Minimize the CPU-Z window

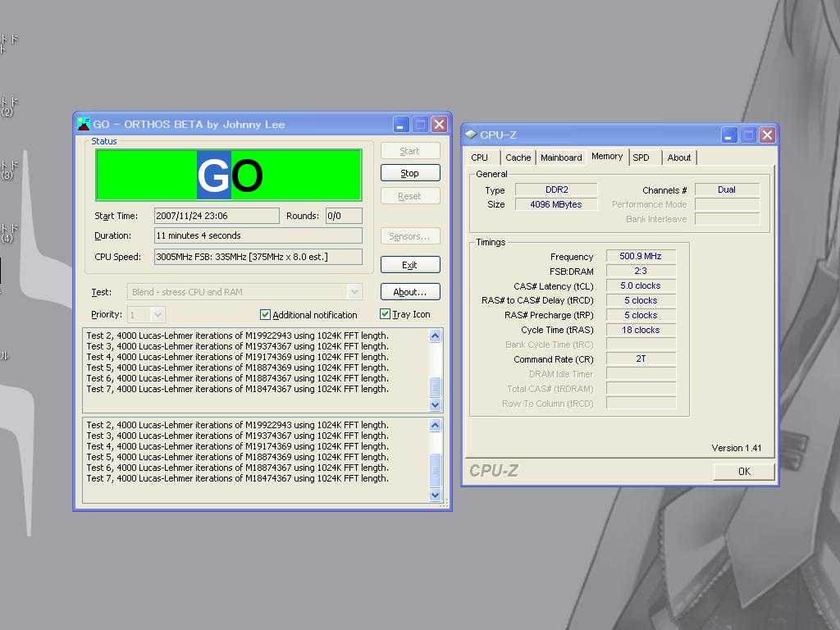(x=728, y=135)
